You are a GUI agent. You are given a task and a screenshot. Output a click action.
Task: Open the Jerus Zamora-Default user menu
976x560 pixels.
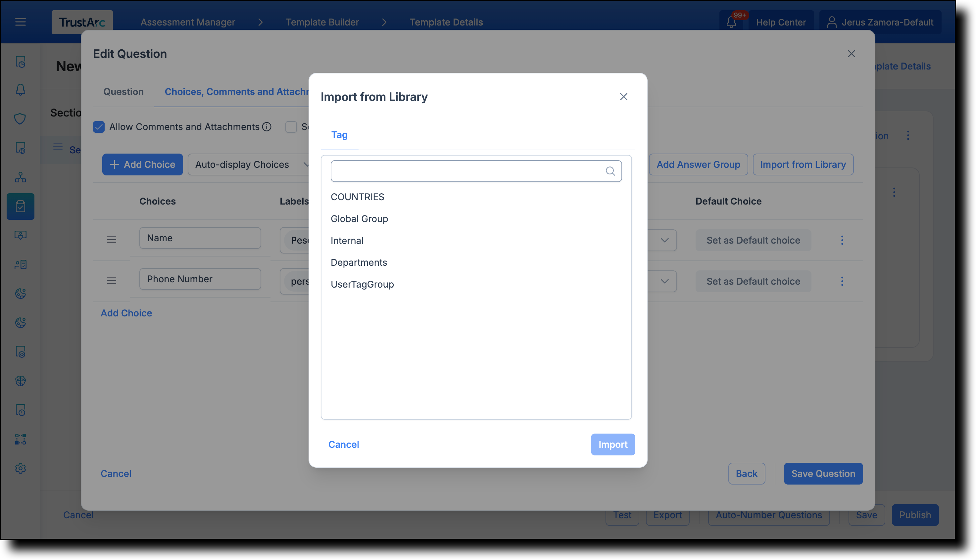pyautogui.click(x=880, y=22)
